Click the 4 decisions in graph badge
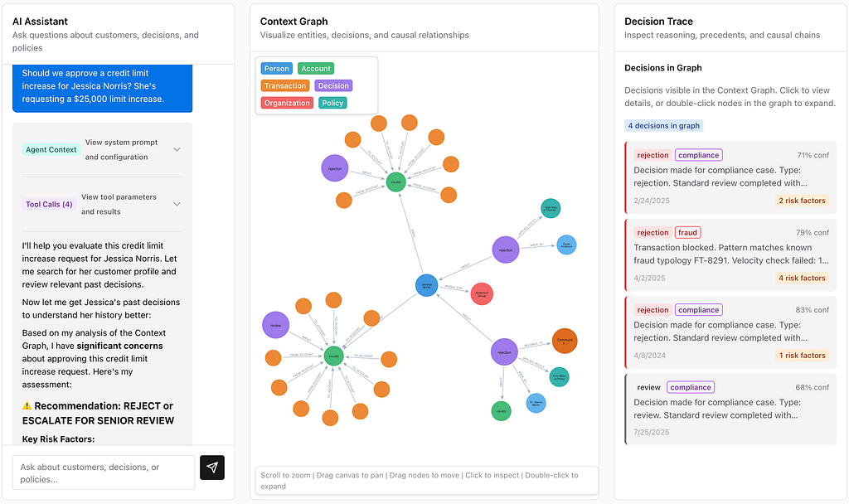 point(665,124)
